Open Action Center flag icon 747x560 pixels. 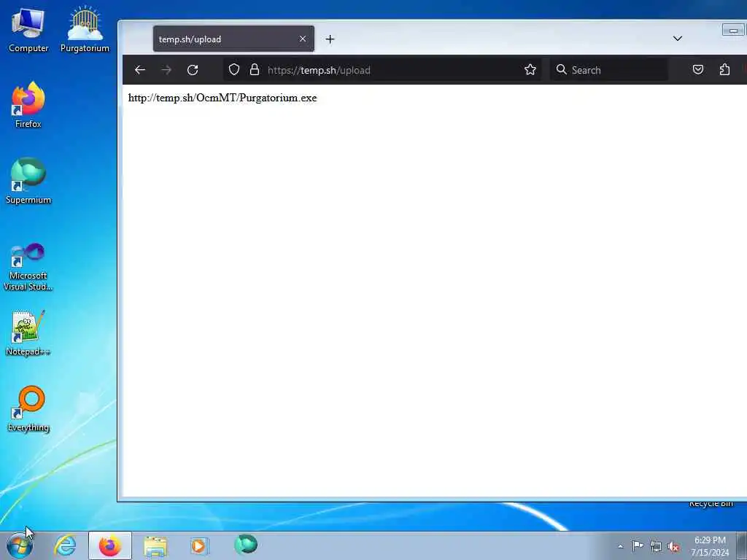[638, 545]
